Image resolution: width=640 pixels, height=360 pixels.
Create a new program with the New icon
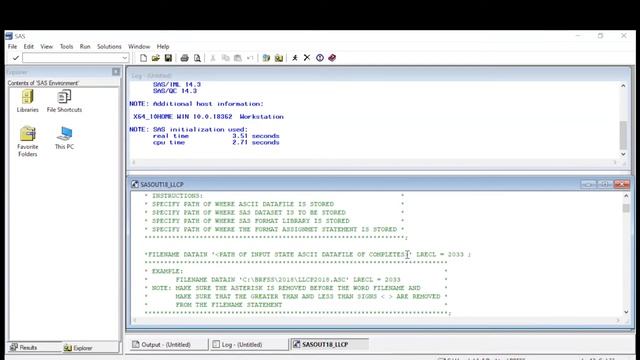pyautogui.click(x=143, y=58)
